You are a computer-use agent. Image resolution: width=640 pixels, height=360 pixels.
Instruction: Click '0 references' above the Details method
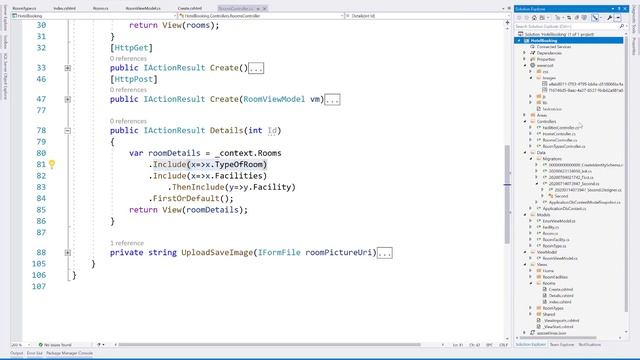(128, 121)
